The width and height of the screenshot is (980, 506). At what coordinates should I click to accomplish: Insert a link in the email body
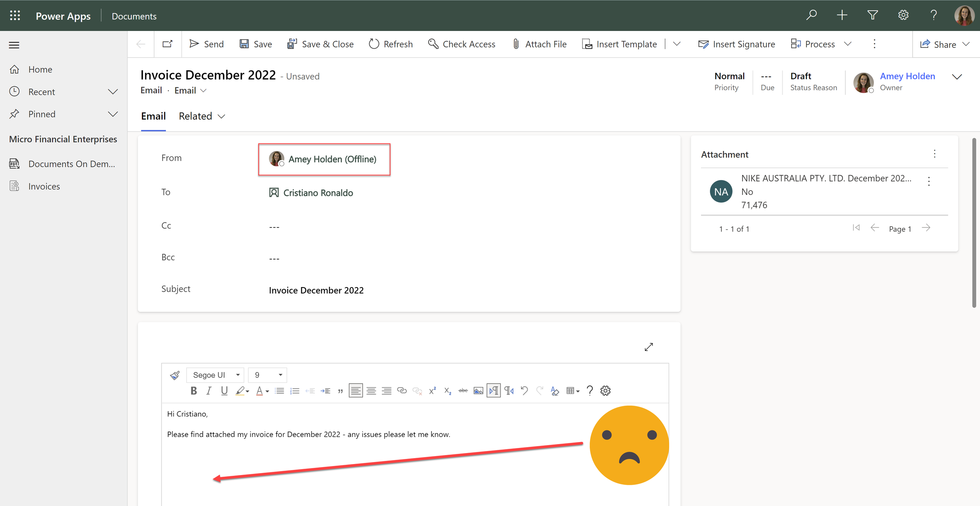[402, 390]
